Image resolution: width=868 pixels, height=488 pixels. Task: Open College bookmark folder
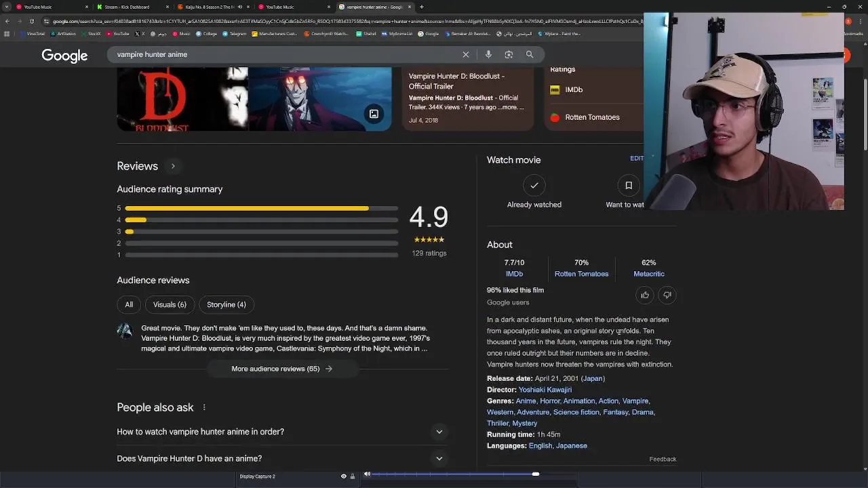coord(207,33)
